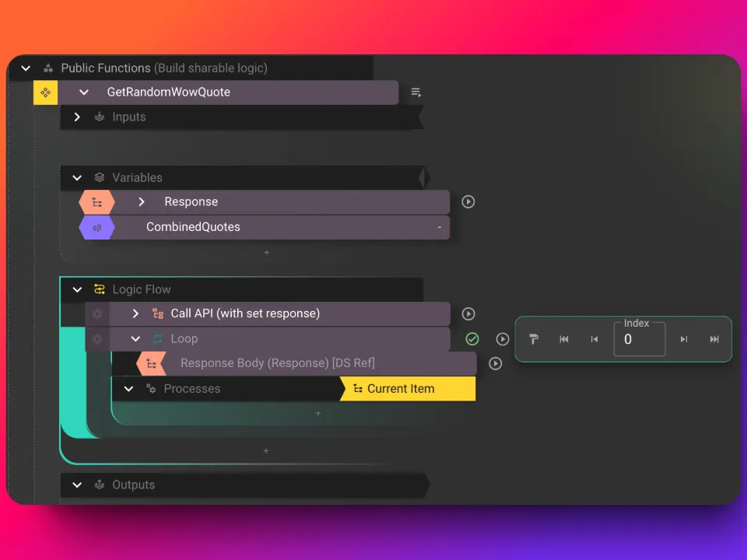Click the yellow GetRandomWowQuote function icon

45,93
